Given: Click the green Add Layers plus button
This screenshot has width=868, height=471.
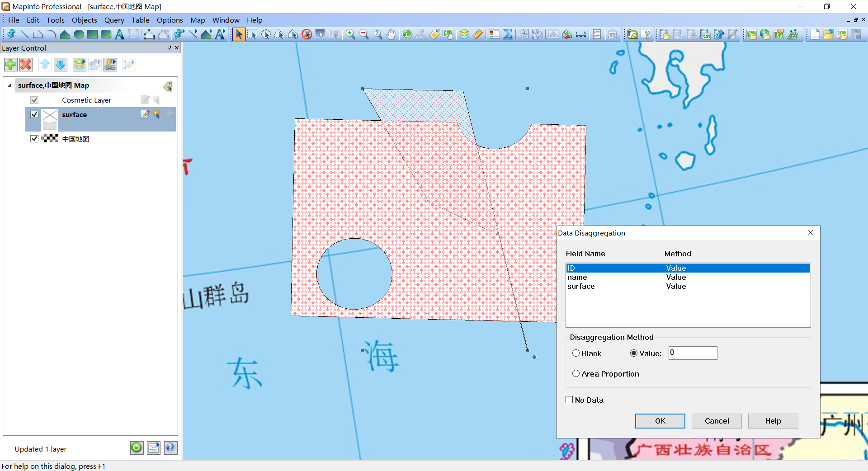Looking at the screenshot, I should pyautogui.click(x=11, y=65).
